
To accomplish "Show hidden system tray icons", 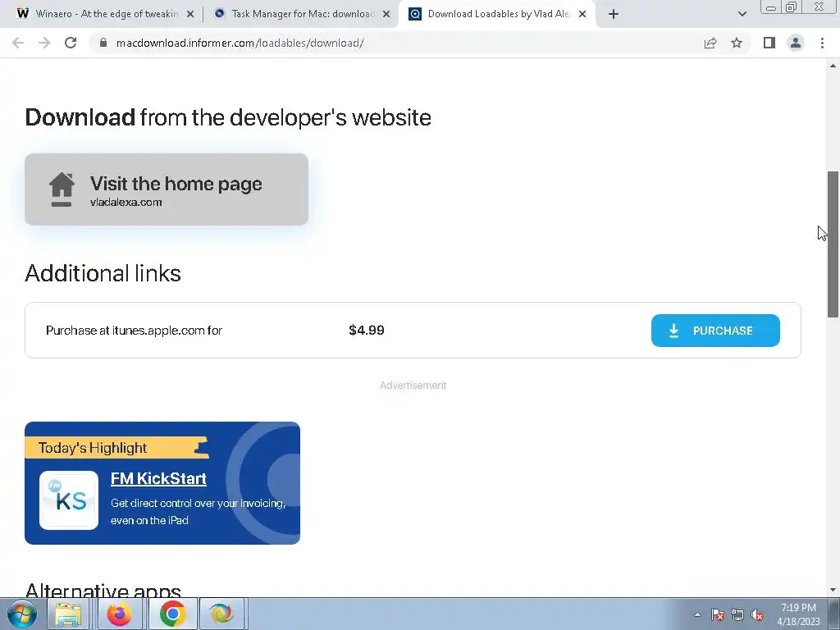I will [697, 614].
